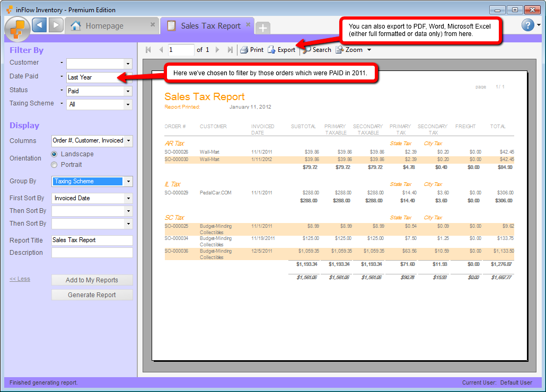The height and width of the screenshot is (392, 546).
Task: Click order SO-000026 in report
Action: (x=176, y=152)
